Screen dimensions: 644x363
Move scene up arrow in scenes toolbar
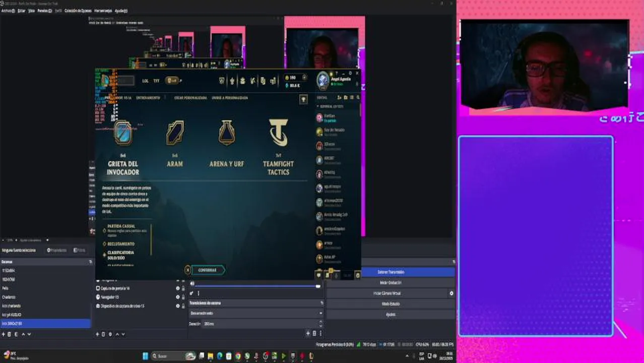(x=23, y=334)
